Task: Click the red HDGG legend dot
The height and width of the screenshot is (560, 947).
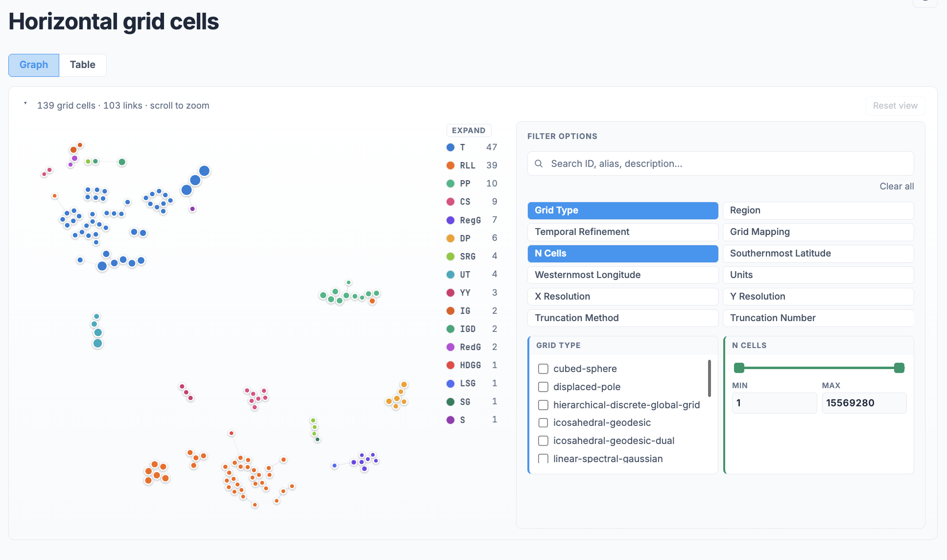Action: tap(450, 365)
